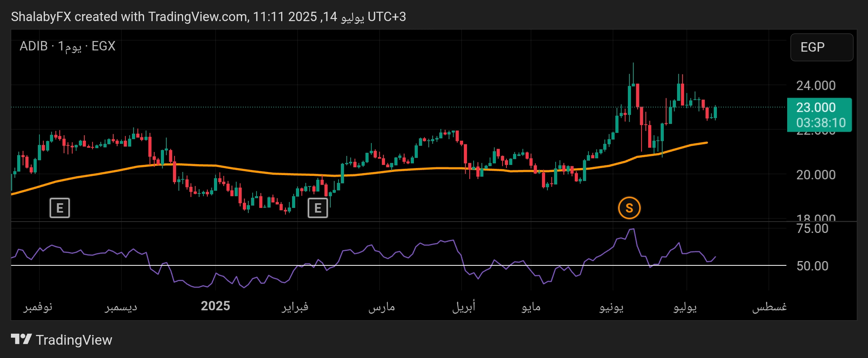Click the 20.000 price axis label
This screenshot has width=868, height=358.
[816, 175]
